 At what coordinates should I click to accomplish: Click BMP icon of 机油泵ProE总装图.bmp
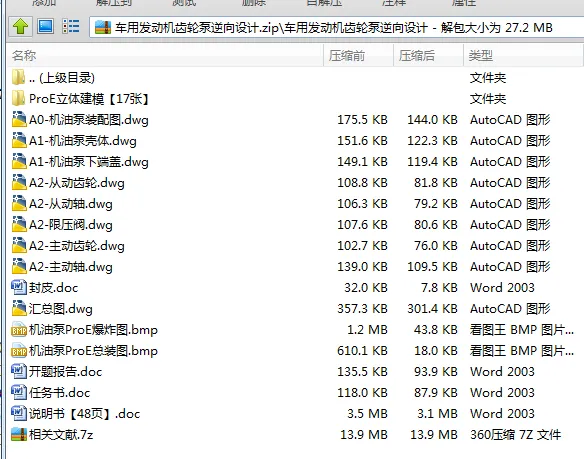[x=19, y=351]
